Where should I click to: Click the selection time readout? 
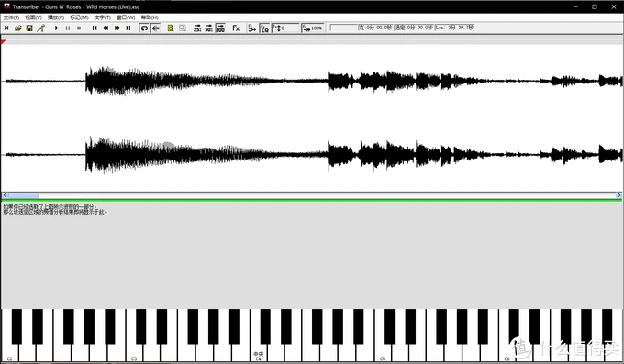coord(413,28)
